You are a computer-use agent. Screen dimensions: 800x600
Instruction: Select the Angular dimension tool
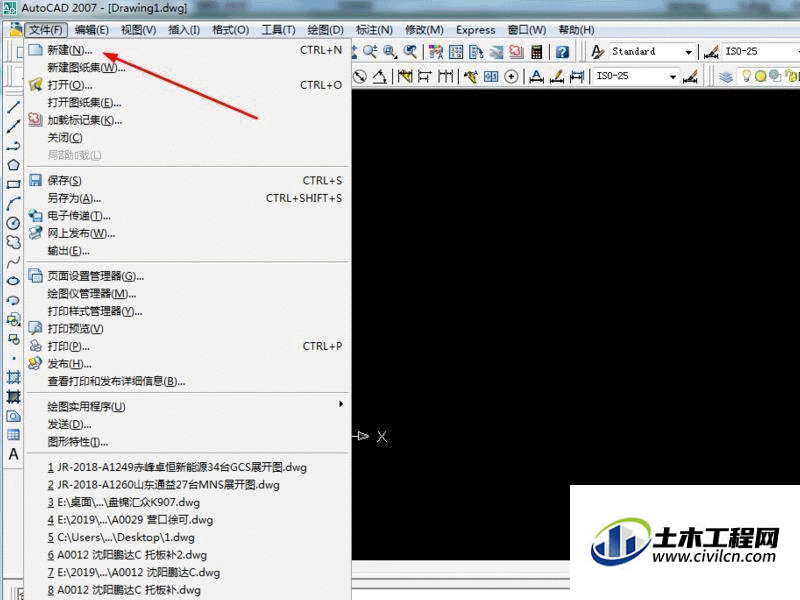tap(379, 77)
